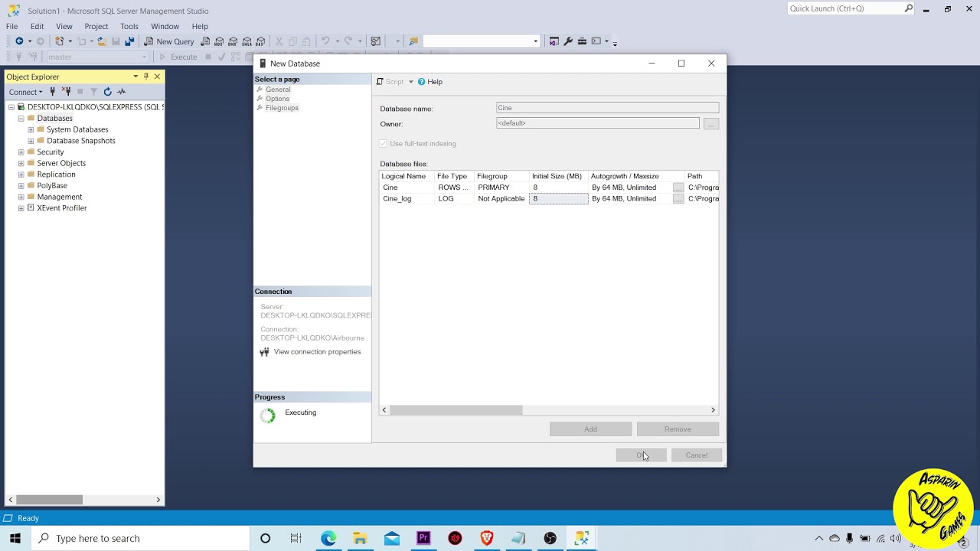Screen dimensions: 980x551
Task: Click the Disconnect icon in Object Explorer
Action: [67, 92]
